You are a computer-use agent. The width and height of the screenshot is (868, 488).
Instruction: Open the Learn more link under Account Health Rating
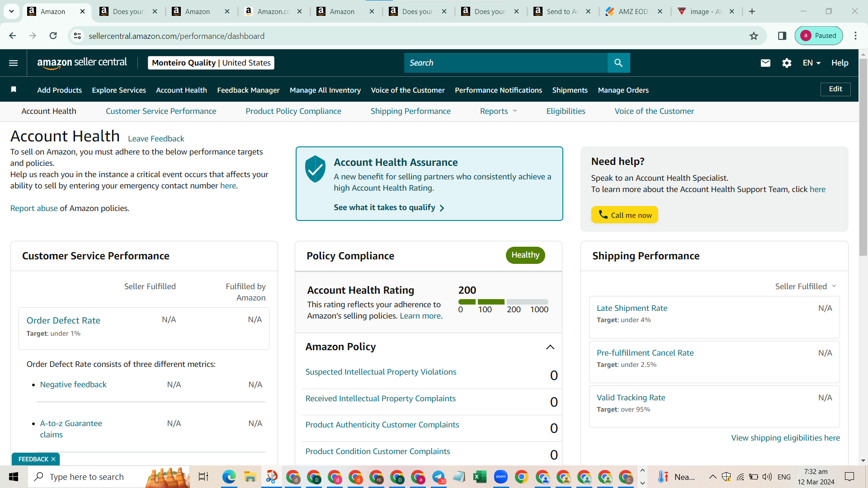click(420, 316)
